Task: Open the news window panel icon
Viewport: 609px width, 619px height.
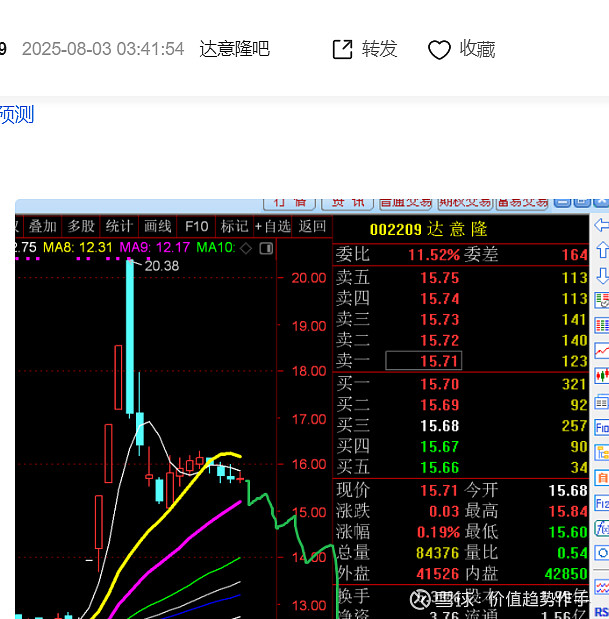Action: click(602, 402)
